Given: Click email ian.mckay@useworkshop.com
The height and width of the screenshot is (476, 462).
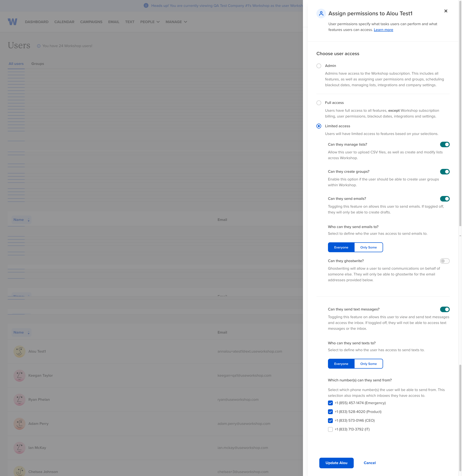Looking at the screenshot, I should click(243, 448).
